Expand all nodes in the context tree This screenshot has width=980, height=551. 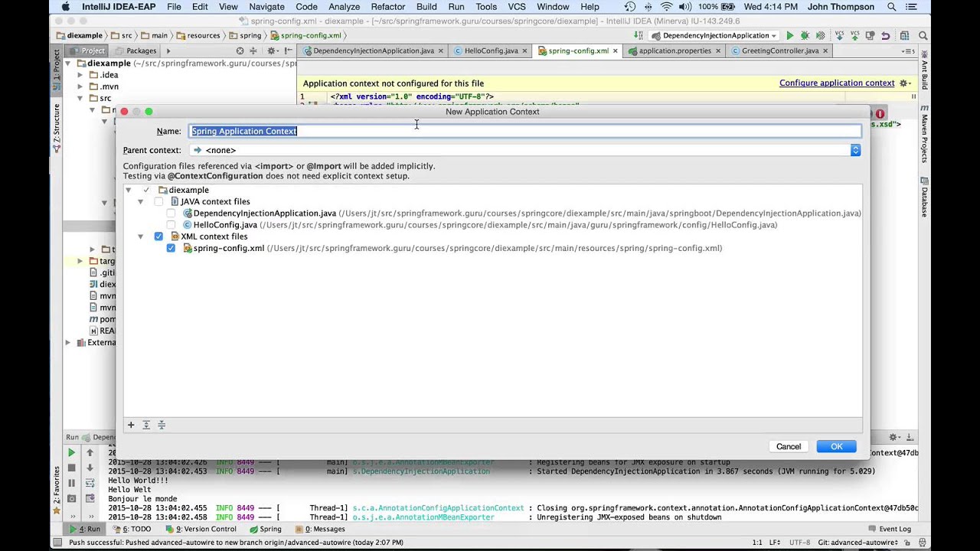point(146,425)
